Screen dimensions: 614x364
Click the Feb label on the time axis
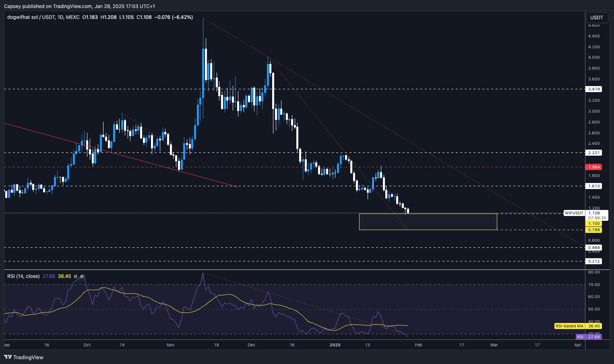[418, 345]
